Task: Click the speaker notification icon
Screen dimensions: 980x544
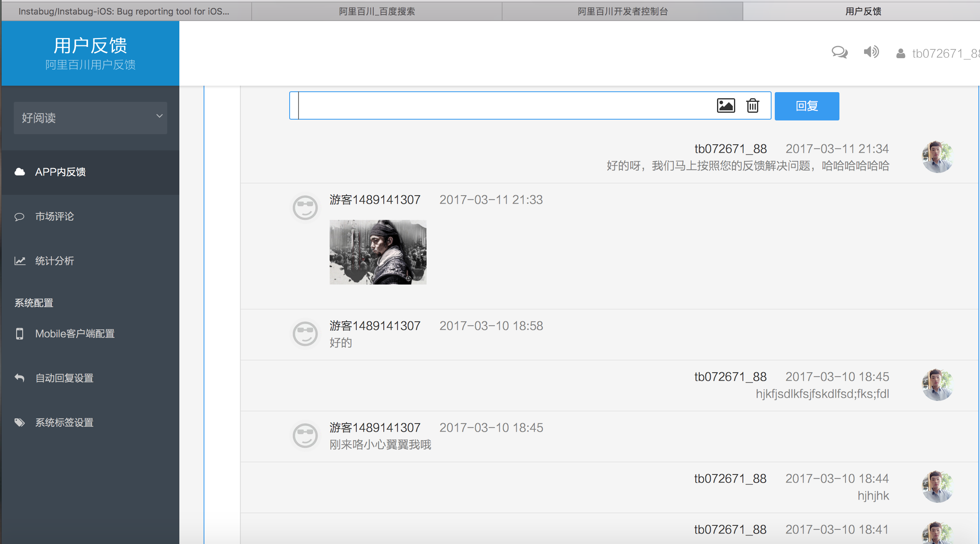Action: coord(871,52)
